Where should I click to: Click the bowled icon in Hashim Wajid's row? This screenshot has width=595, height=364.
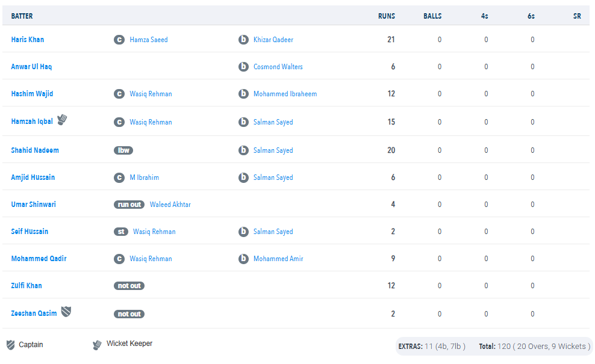pos(243,94)
